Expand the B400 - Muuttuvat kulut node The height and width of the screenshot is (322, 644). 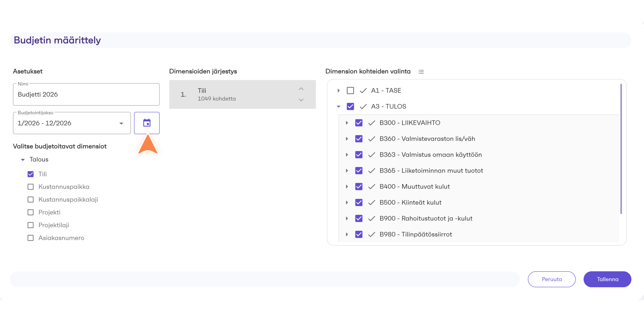347,187
